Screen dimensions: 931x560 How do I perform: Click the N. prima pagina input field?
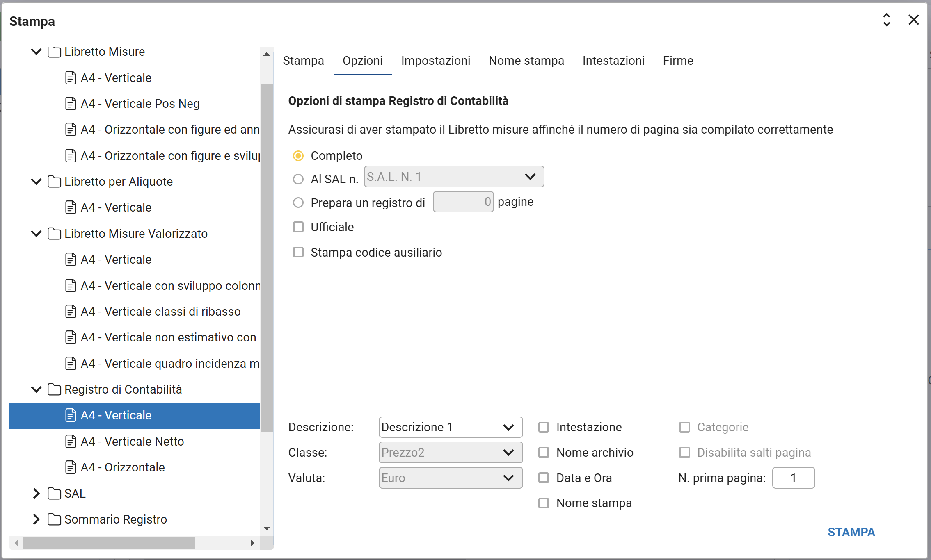point(793,478)
